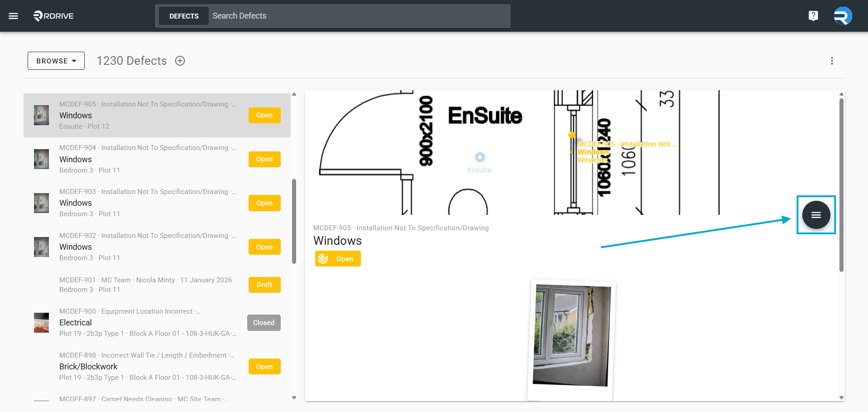Viewport: 868px width, 412px height.
Task: Select the MCDEF-903 defect row title
Action: (76, 203)
